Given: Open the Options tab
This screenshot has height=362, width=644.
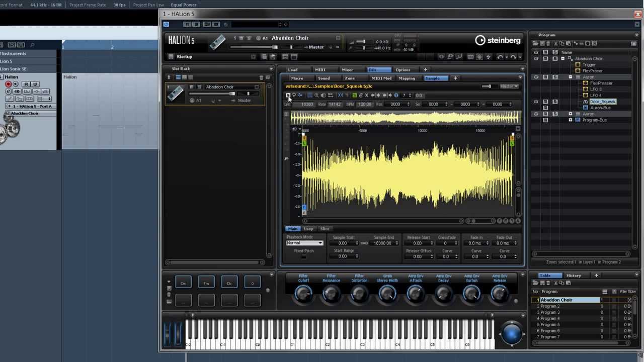Looking at the screenshot, I should (x=403, y=70).
